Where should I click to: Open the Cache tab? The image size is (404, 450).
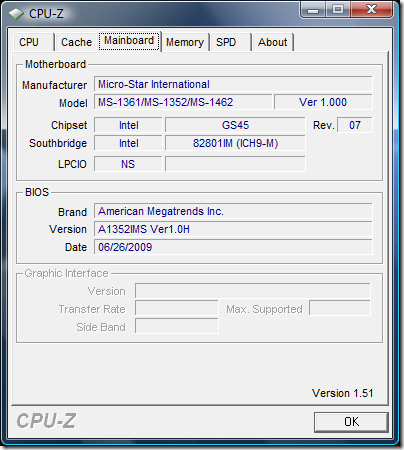click(x=76, y=42)
